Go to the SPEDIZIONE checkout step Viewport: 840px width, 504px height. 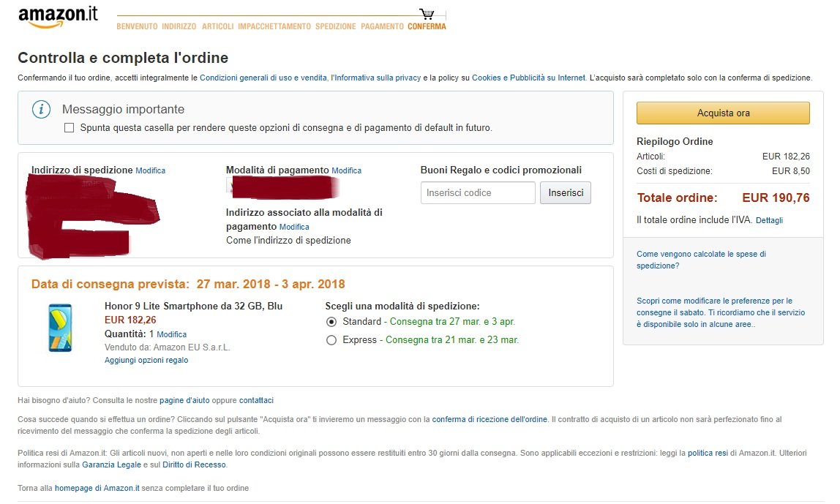point(335,26)
